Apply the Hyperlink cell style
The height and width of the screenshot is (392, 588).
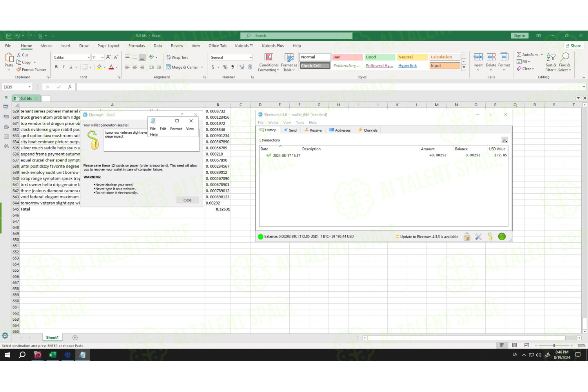point(412,66)
